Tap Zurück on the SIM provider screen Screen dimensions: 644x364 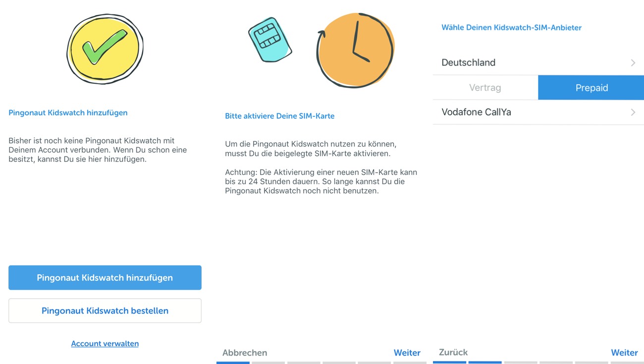coord(453,352)
